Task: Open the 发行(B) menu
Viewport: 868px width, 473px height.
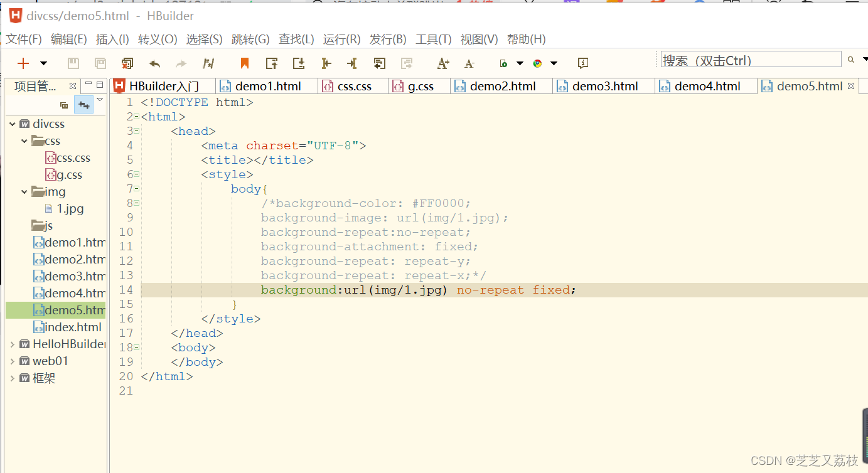Action: [388, 39]
